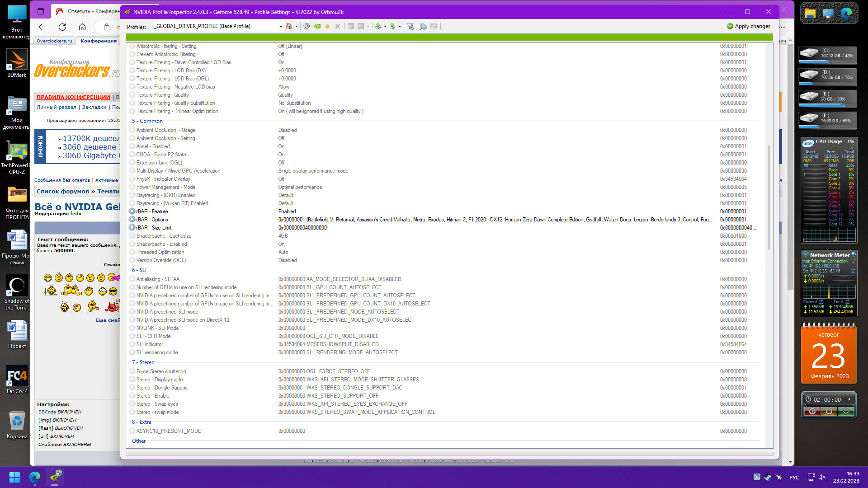Click the refresh settings icon
Image resolution: width=868 pixels, height=488 pixels.
(x=307, y=26)
